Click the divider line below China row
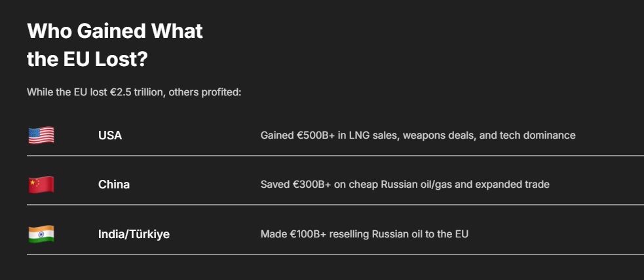This screenshot has height=280, width=644. pyautogui.click(x=335, y=205)
